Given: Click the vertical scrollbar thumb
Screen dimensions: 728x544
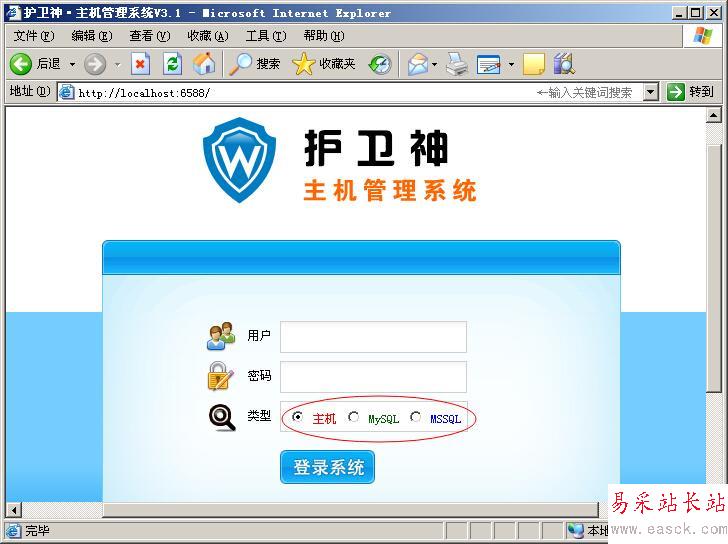Looking at the screenshot, I should click(713, 268).
